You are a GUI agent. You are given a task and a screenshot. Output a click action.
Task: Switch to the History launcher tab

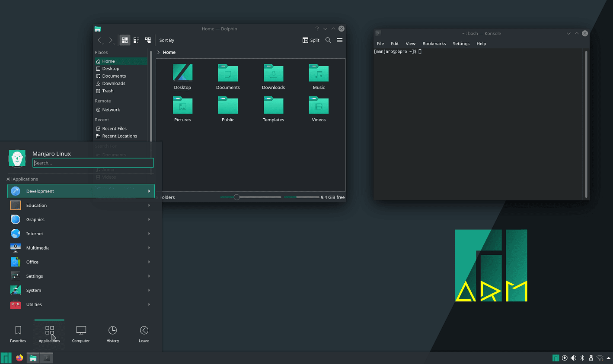pos(112,334)
